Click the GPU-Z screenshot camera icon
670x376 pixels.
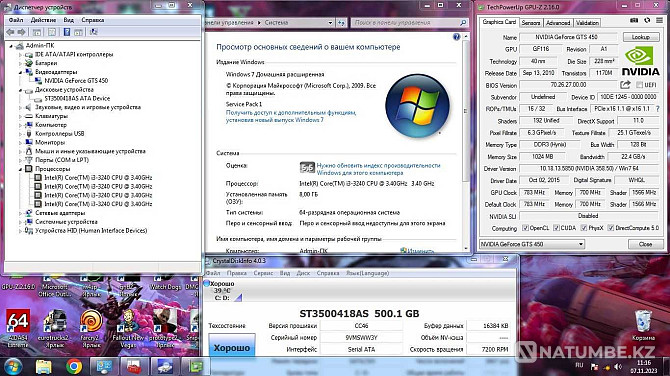(634, 21)
